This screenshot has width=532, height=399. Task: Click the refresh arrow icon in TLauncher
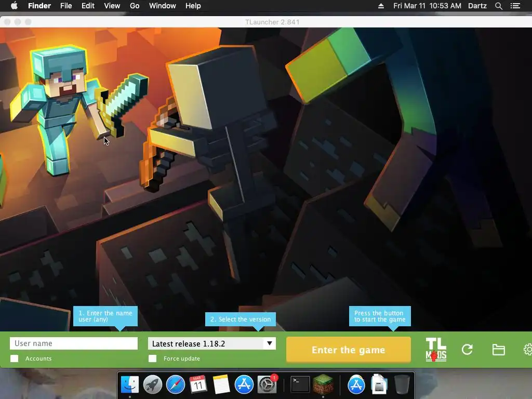tap(467, 350)
